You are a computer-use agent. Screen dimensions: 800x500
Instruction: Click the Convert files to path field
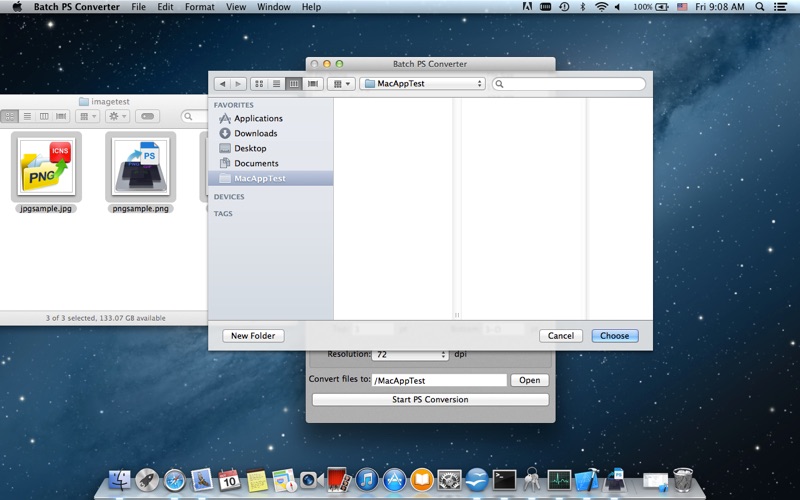pyautogui.click(x=439, y=380)
